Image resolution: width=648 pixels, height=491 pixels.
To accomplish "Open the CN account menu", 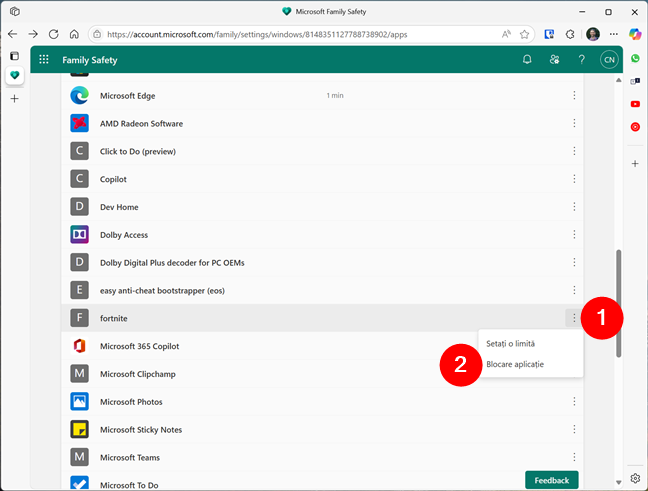I will coord(609,60).
